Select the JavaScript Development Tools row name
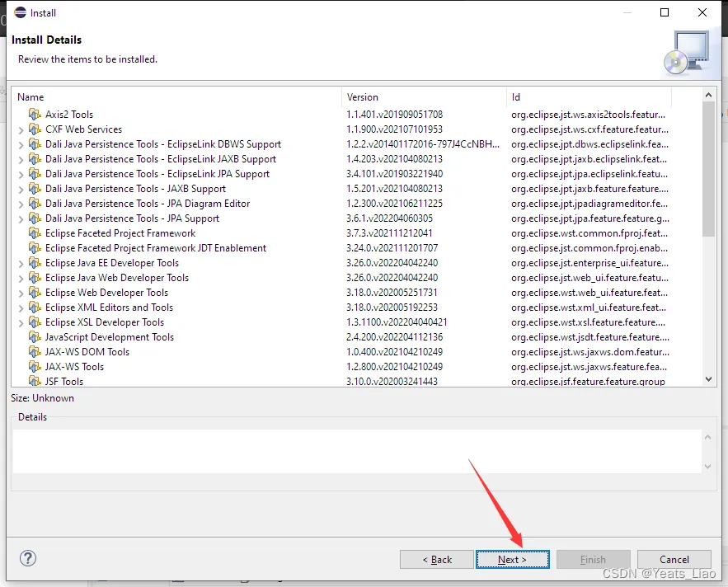 click(110, 337)
